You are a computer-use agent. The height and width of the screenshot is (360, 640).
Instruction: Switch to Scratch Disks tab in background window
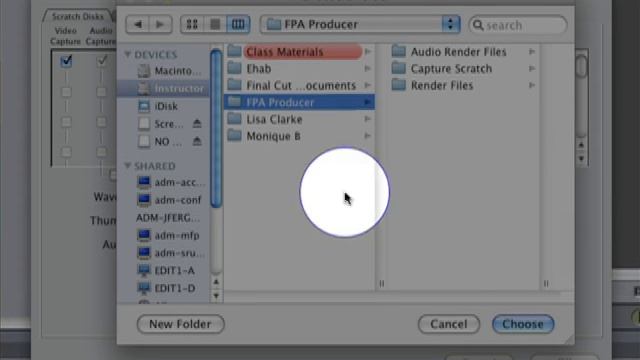78,16
